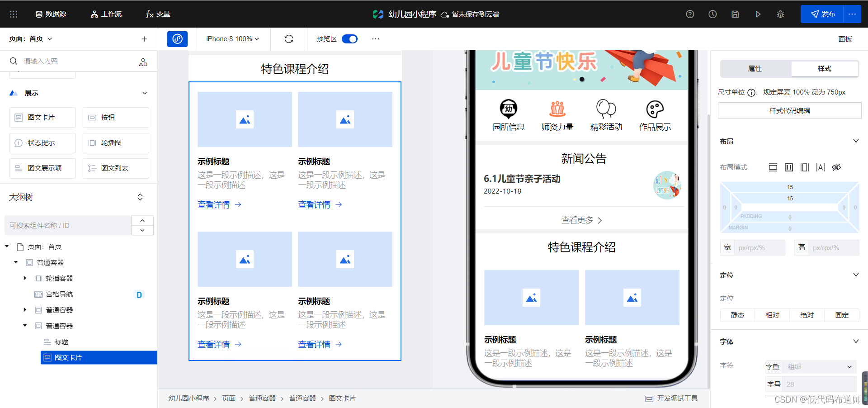Viewport: 868px width, 408px height.
Task: Select 相对 positioning option
Action: click(x=772, y=315)
